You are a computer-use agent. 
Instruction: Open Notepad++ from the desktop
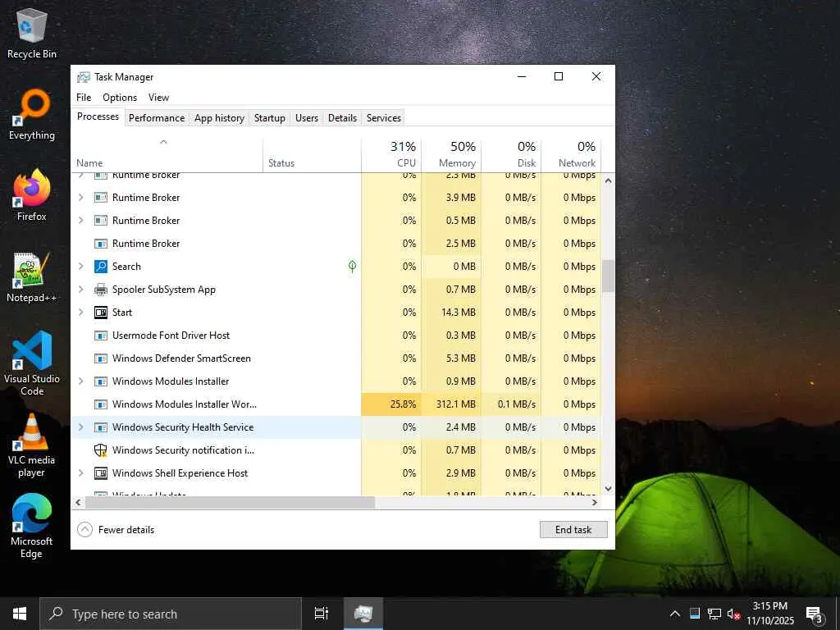pyautogui.click(x=32, y=277)
